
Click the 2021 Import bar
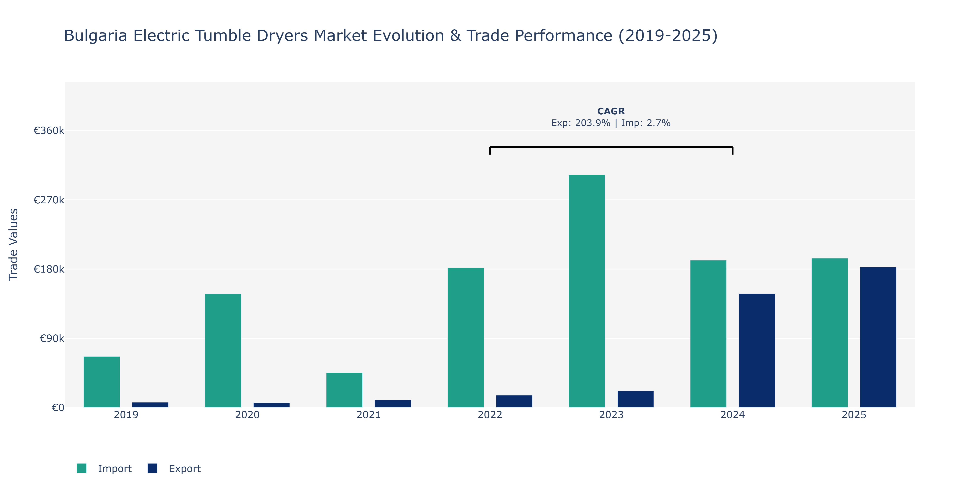coord(344,390)
